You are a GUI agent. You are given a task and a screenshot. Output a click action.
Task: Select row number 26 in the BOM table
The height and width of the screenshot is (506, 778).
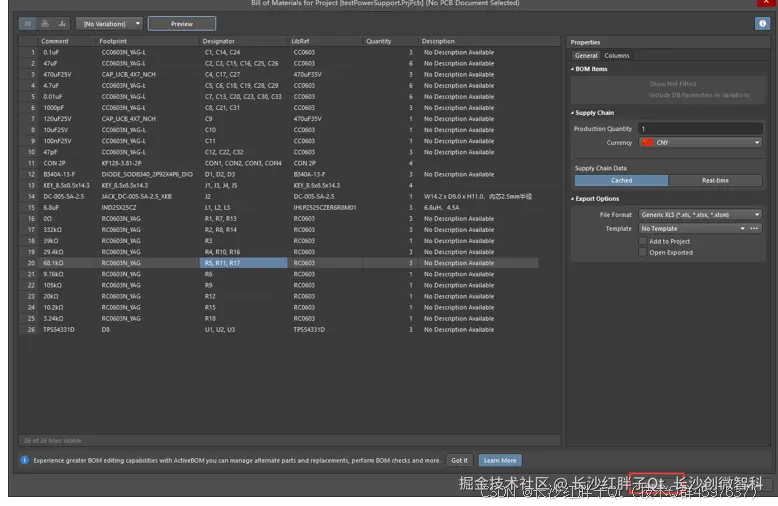point(28,329)
